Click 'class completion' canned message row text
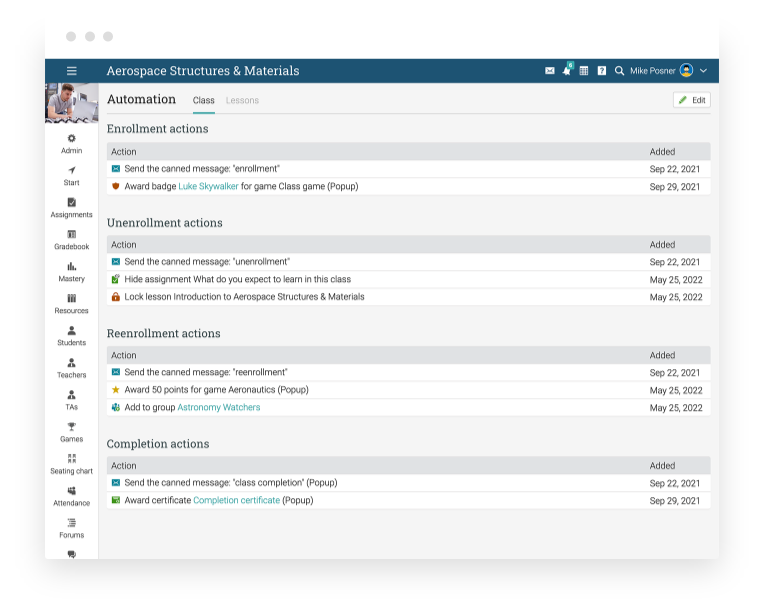 click(231, 483)
